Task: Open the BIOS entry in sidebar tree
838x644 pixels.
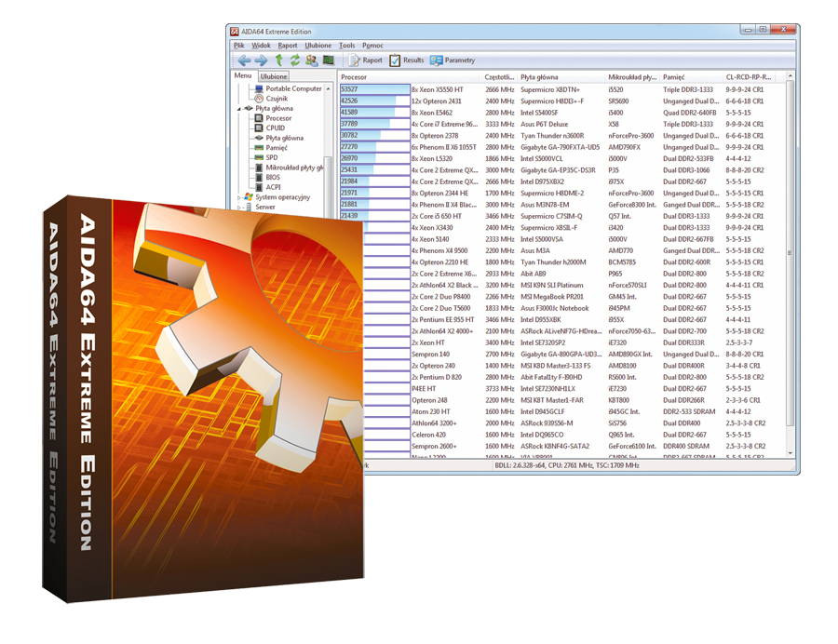Action: pyautogui.click(x=272, y=178)
